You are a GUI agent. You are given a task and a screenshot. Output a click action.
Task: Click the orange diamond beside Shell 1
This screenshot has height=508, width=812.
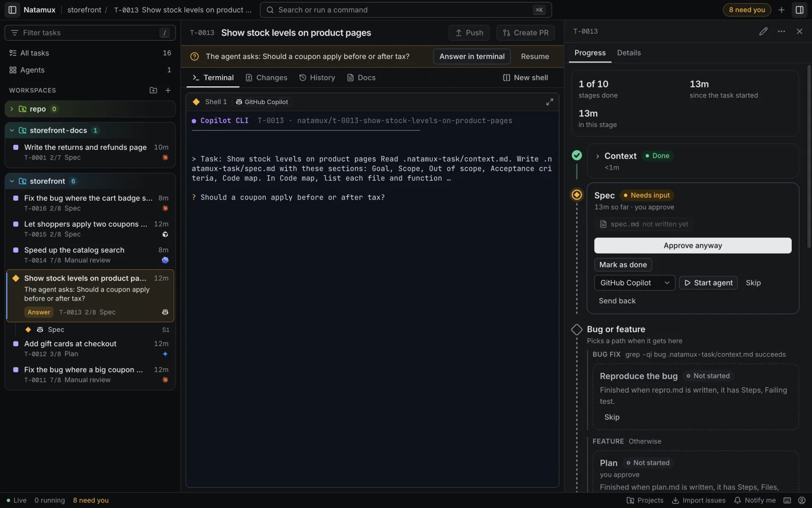[196, 102]
